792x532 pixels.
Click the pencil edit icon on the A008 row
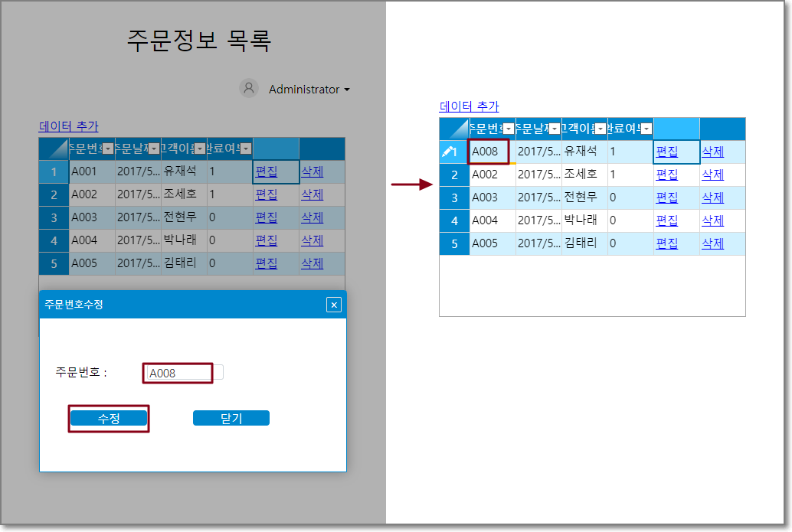click(x=450, y=152)
